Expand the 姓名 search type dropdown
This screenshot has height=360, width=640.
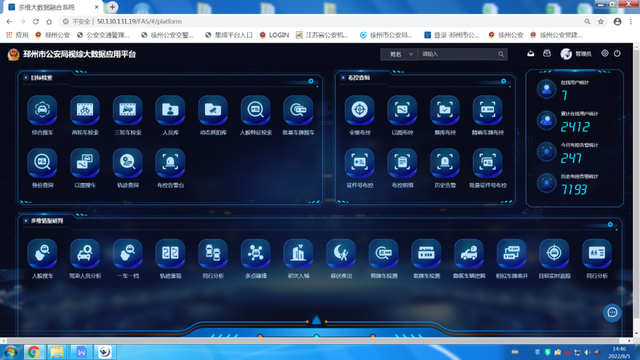pos(399,54)
